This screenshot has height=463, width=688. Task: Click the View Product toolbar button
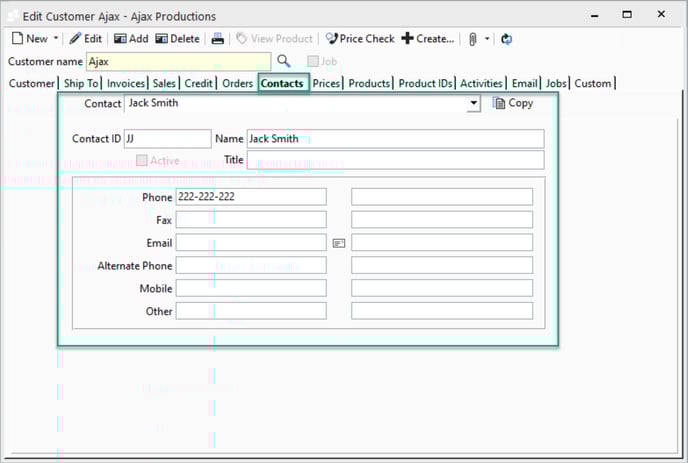[274, 39]
